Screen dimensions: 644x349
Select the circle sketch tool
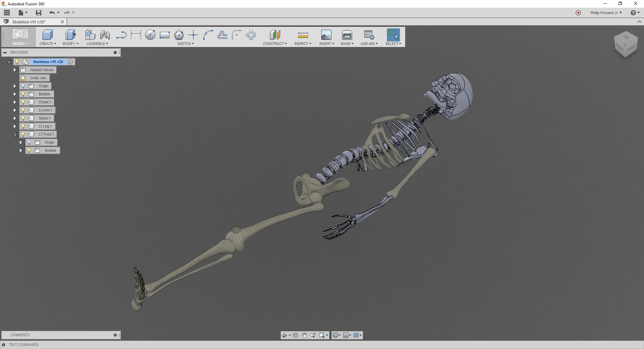150,35
